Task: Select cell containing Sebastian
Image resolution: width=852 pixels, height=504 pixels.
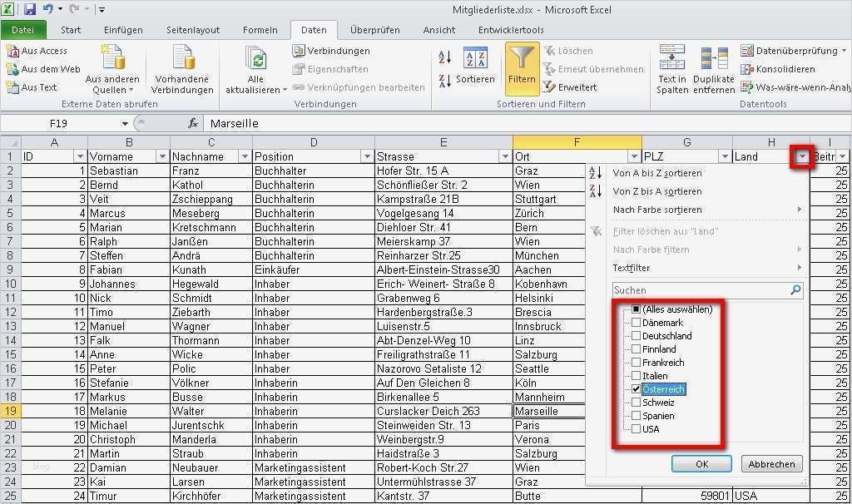Action: (x=129, y=170)
